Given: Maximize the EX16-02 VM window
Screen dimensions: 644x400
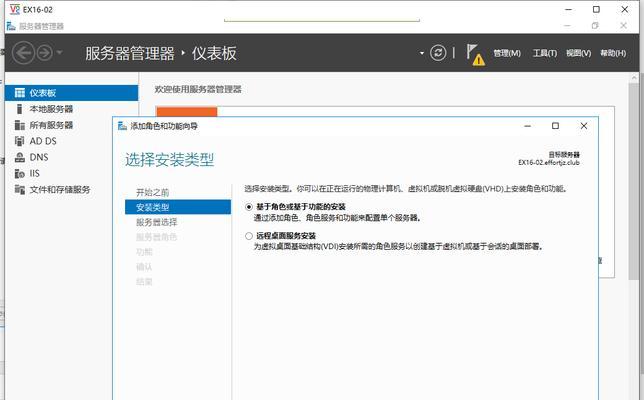Looking at the screenshot, I should tap(596, 9).
